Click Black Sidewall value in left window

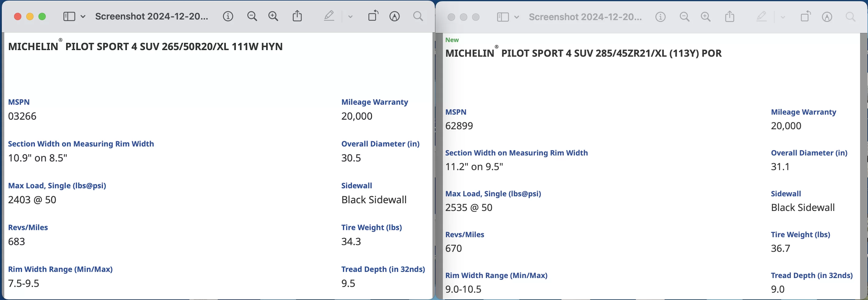[x=374, y=200]
